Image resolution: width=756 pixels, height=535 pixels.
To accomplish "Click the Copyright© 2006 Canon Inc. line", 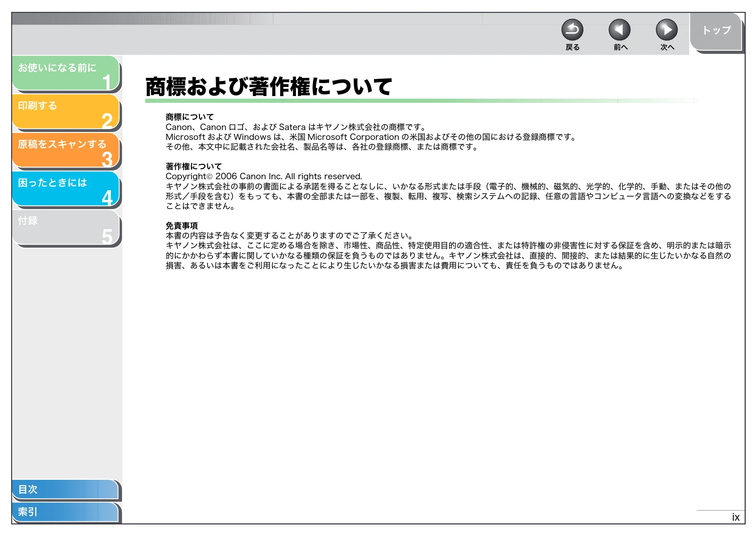I will 264,176.
